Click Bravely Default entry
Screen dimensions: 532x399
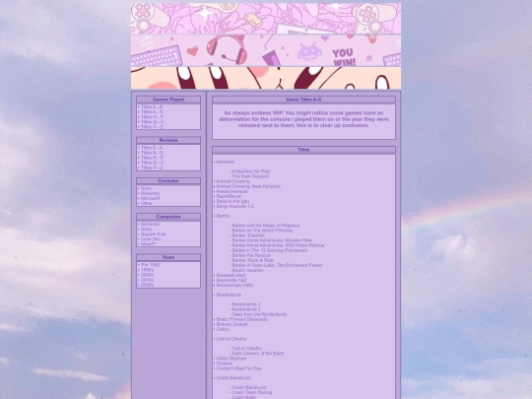tap(233, 324)
